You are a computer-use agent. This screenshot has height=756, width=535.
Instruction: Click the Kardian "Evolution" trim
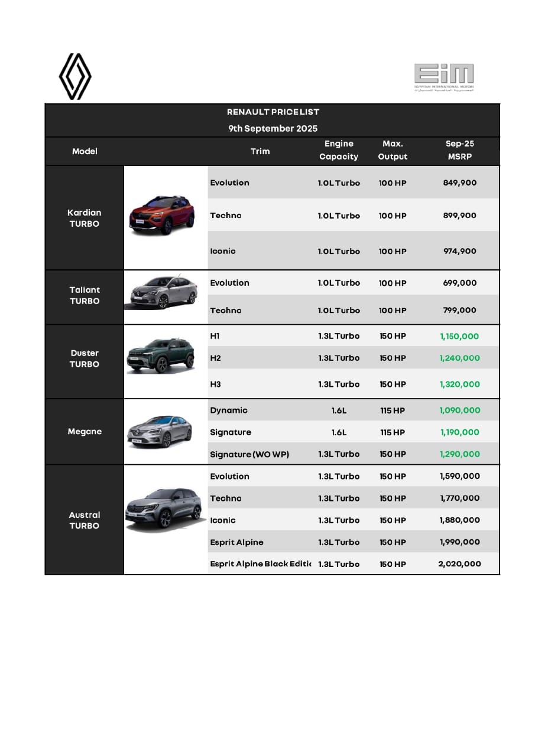point(229,183)
